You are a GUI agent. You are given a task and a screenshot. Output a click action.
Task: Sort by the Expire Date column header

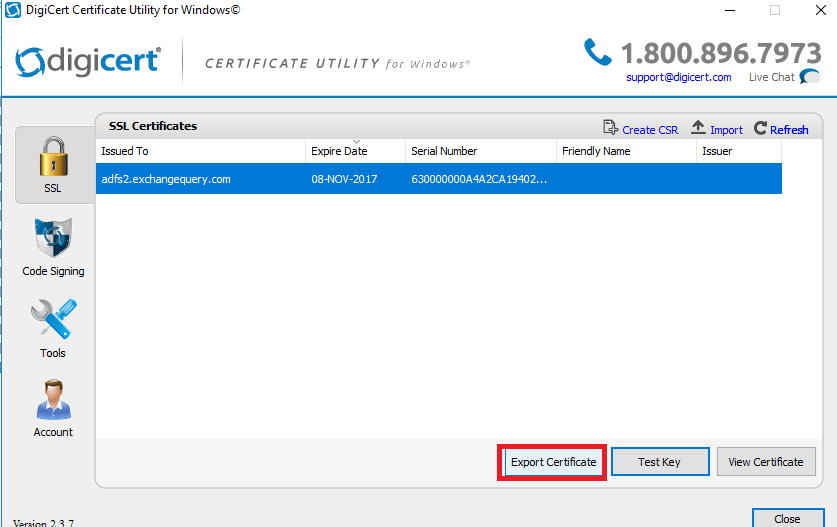click(x=356, y=151)
